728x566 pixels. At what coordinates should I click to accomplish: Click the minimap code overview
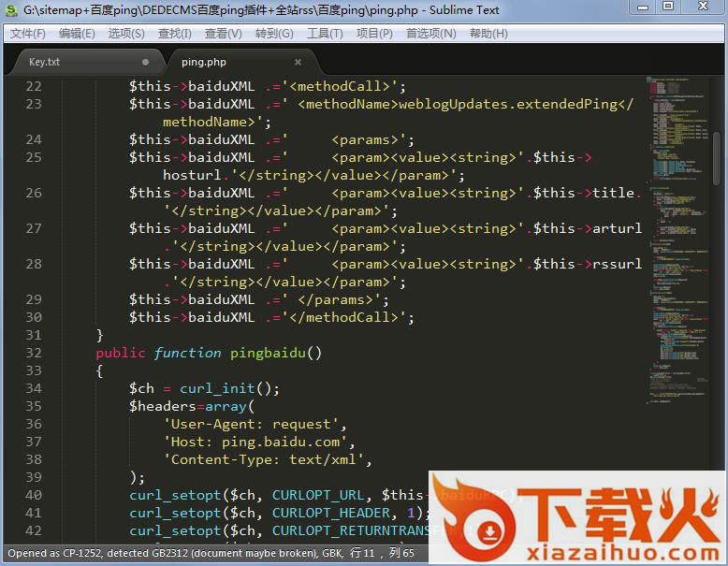tap(678, 239)
